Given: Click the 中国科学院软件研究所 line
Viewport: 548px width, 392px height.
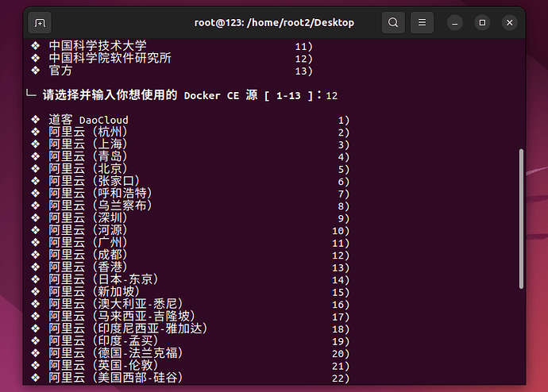Looking at the screenshot, I should [110, 58].
